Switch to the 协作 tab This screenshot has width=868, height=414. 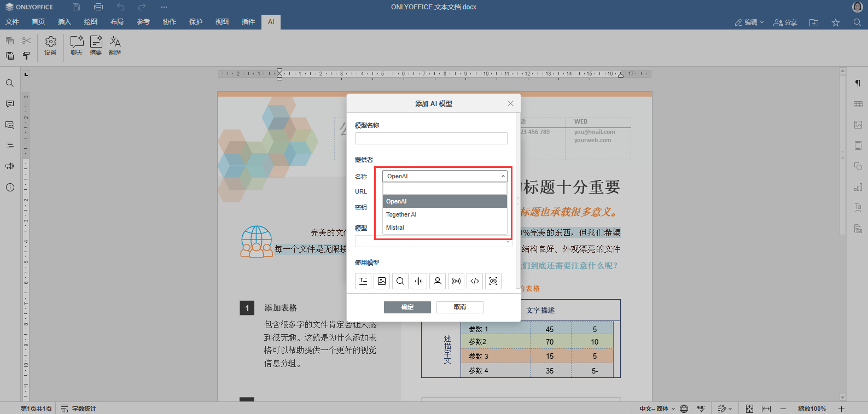170,22
